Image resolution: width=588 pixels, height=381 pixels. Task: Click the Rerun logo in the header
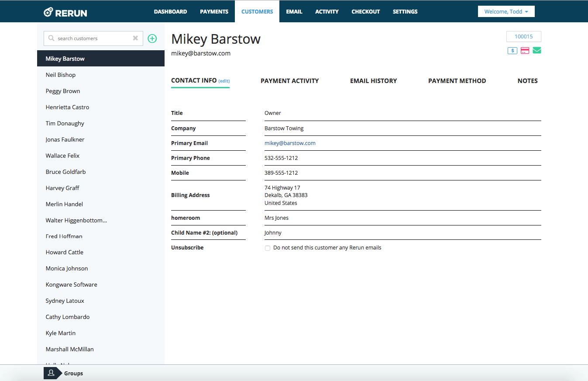tap(65, 12)
